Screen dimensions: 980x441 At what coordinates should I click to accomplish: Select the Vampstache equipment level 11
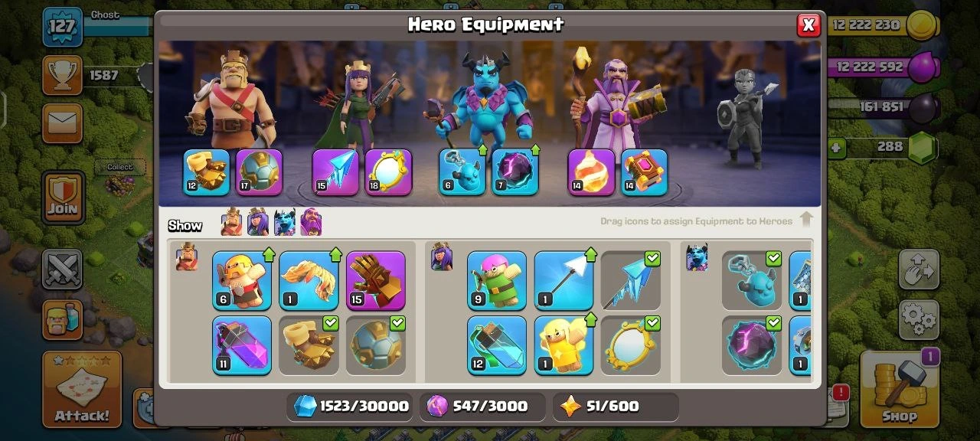[x=242, y=345]
